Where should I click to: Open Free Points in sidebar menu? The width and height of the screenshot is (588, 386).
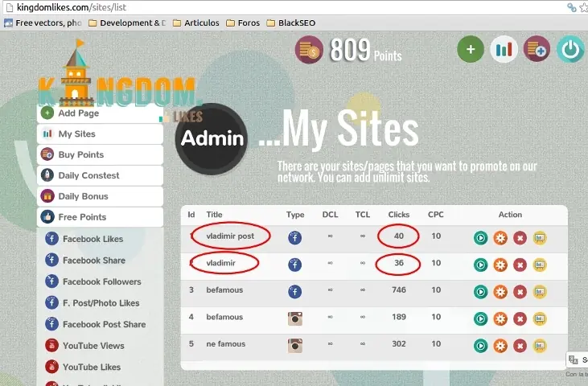click(100, 217)
